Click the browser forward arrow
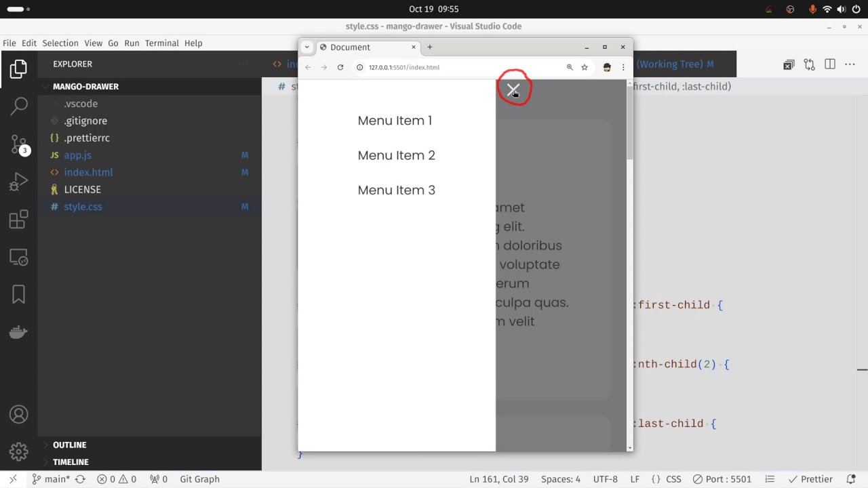The image size is (868, 488). coord(323,67)
